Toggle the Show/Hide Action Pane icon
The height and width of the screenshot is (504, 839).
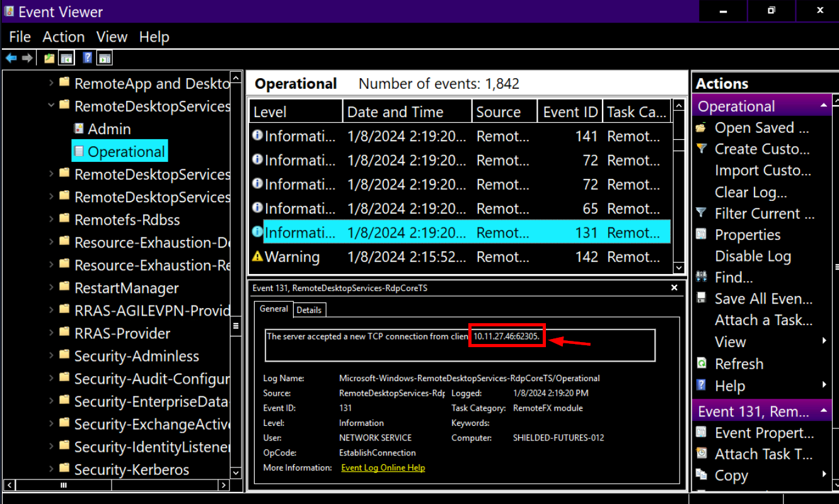coord(105,58)
